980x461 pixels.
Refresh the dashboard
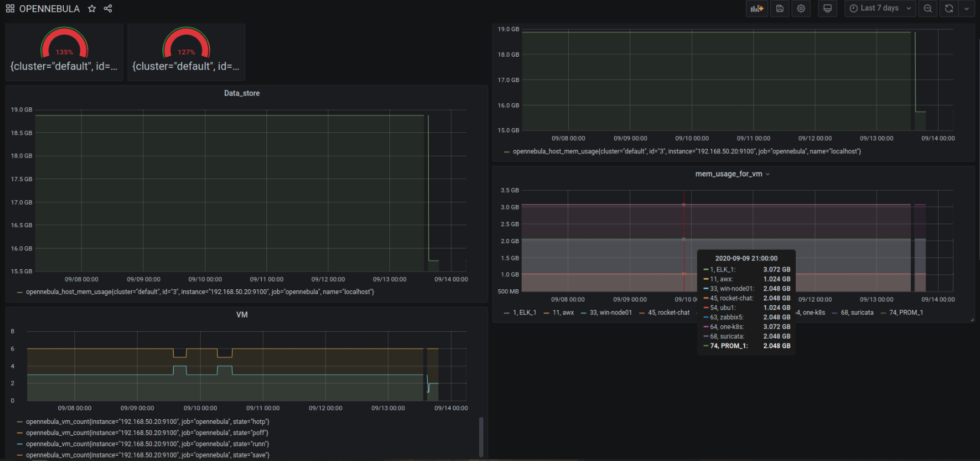pyautogui.click(x=949, y=8)
